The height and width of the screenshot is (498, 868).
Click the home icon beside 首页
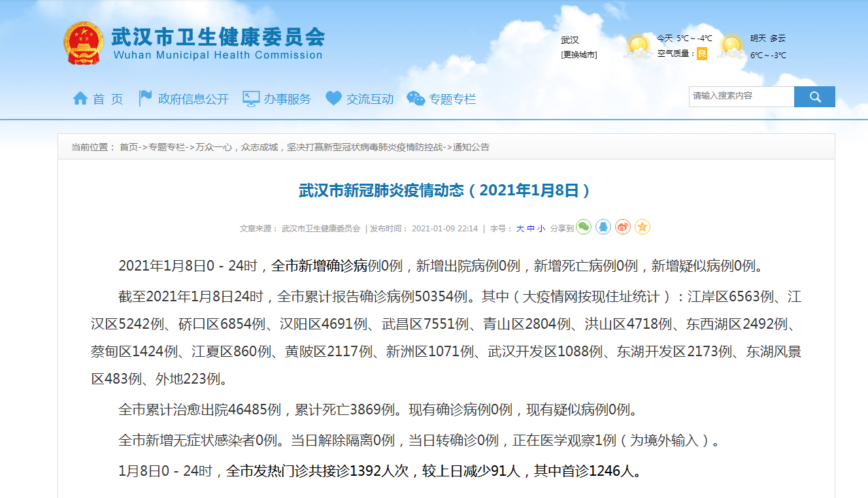pos(80,99)
